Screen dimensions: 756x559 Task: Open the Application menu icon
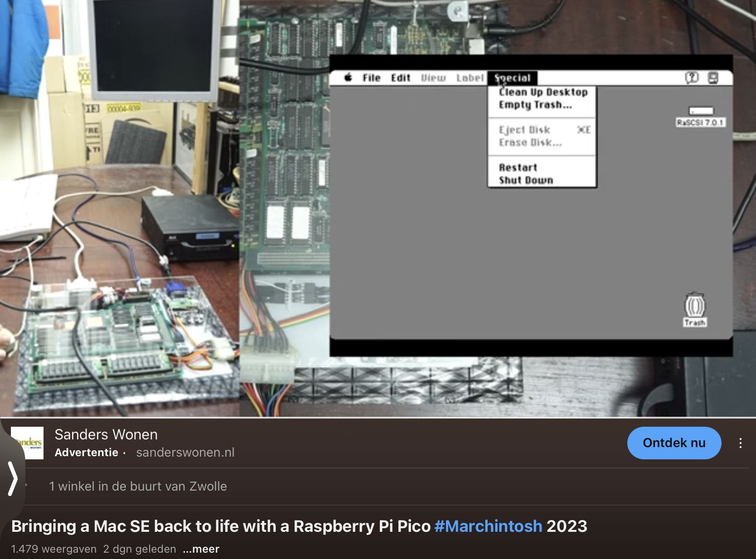point(713,78)
